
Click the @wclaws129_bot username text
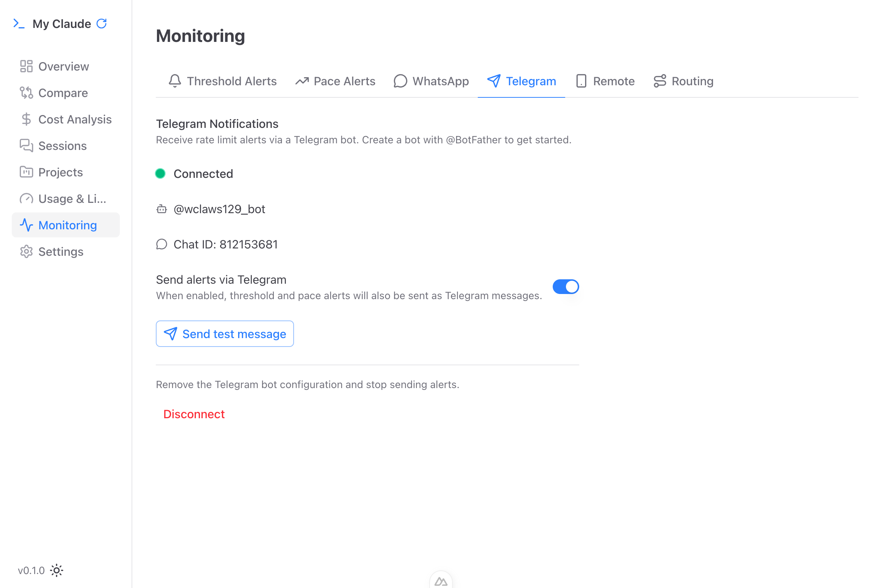219,209
